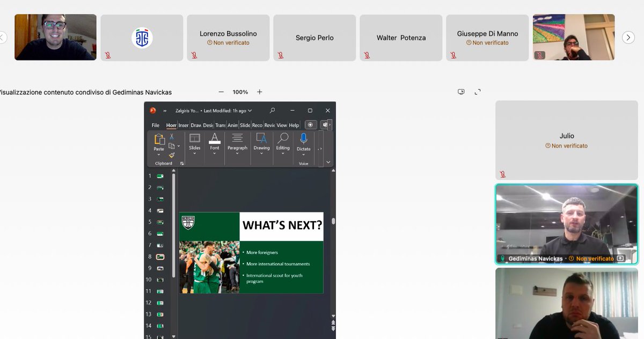Click next slide double-arrow button
644x339 pixels.
pyautogui.click(x=333, y=328)
